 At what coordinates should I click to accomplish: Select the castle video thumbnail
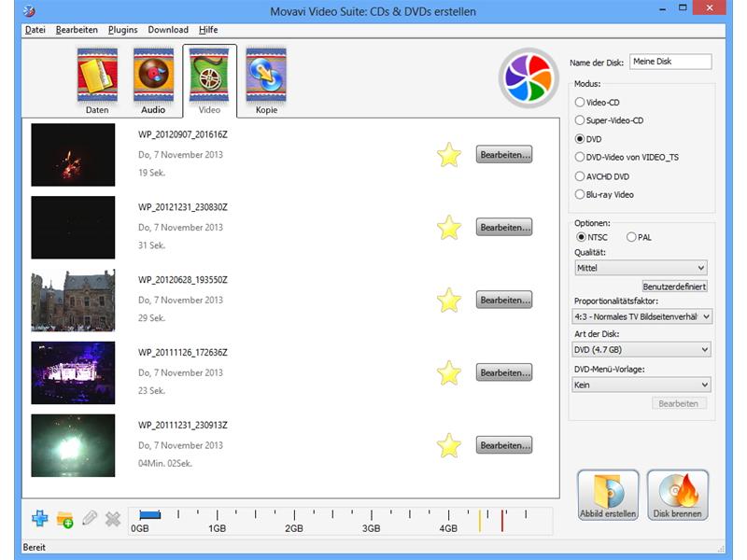pos(73,300)
